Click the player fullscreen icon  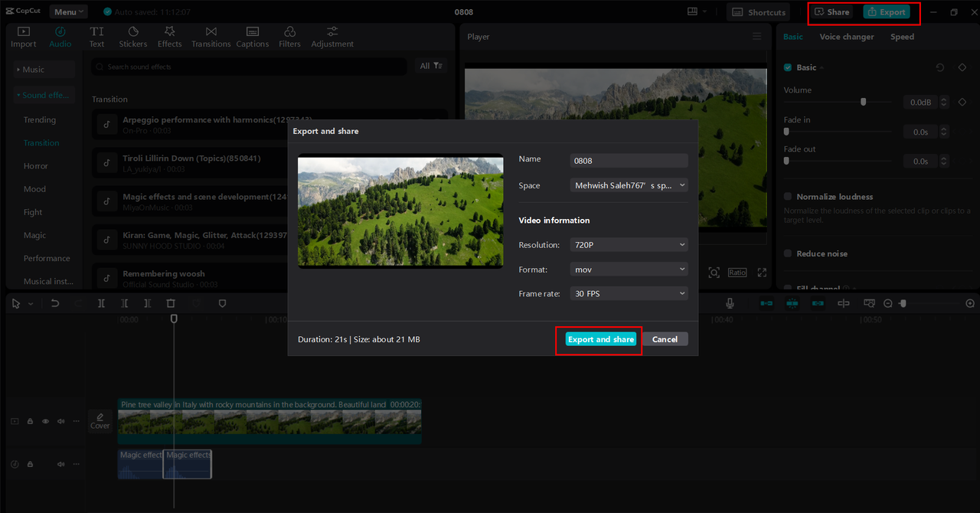coord(762,273)
